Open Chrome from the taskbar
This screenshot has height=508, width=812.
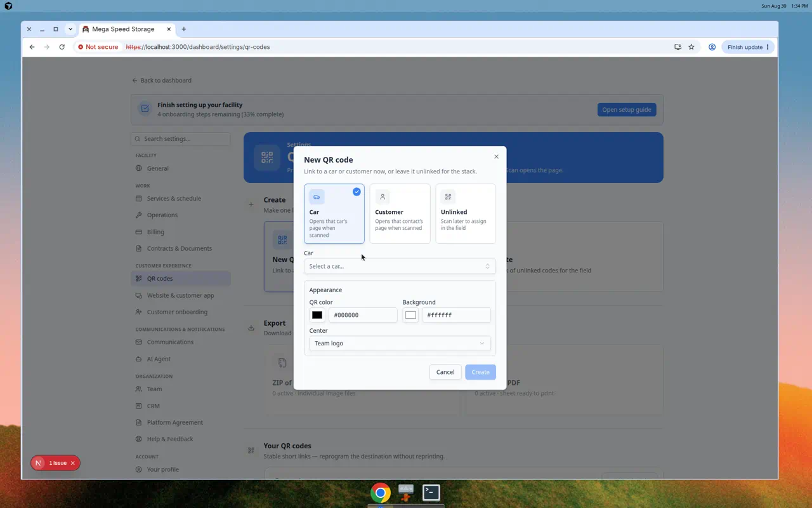pyautogui.click(x=381, y=493)
